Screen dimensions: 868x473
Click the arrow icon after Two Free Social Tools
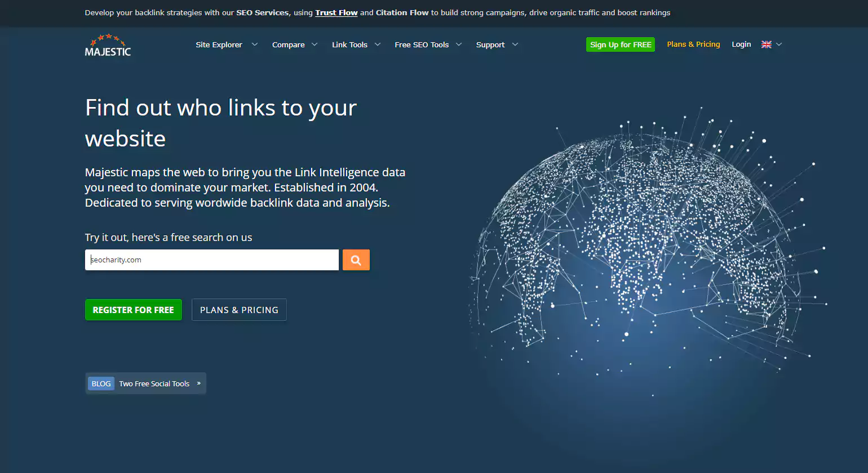pos(198,383)
